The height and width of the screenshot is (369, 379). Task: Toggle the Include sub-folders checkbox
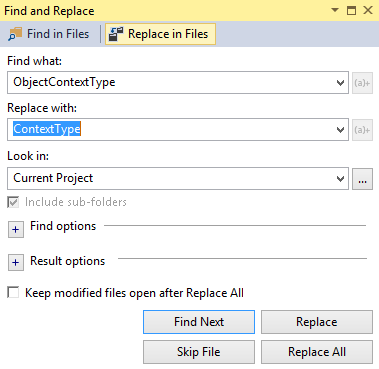[x=13, y=202]
